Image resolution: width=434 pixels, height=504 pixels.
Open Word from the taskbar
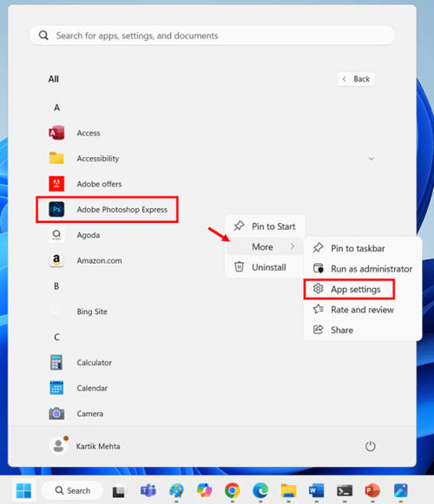click(316, 490)
